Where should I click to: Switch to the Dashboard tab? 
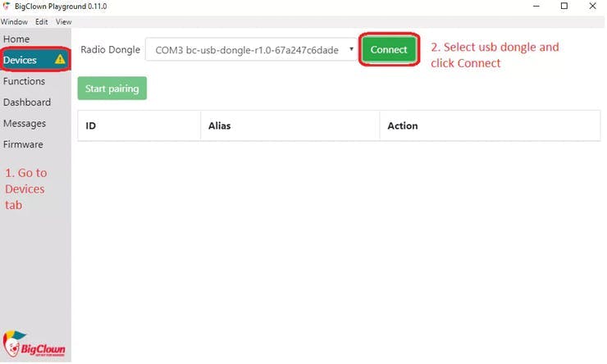pyautogui.click(x=27, y=102)
